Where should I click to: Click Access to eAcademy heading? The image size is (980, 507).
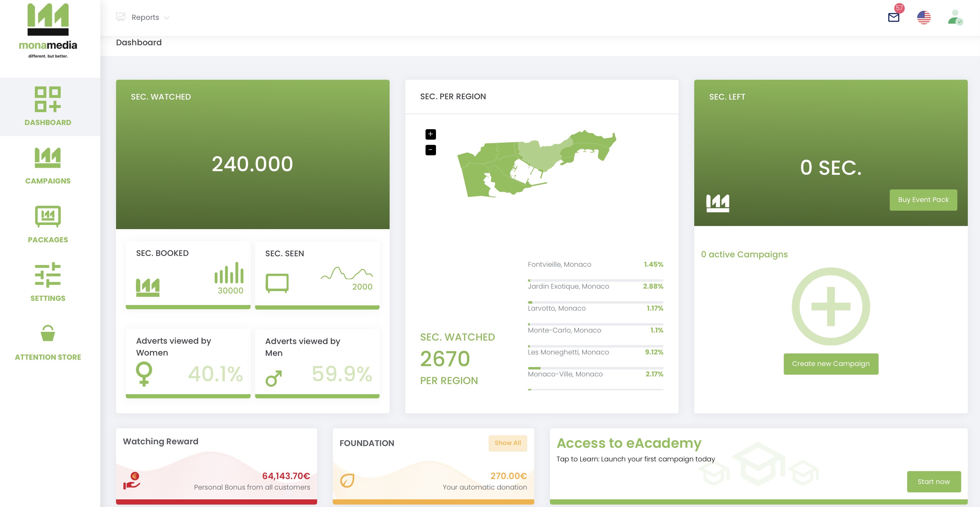coord(629,443)
